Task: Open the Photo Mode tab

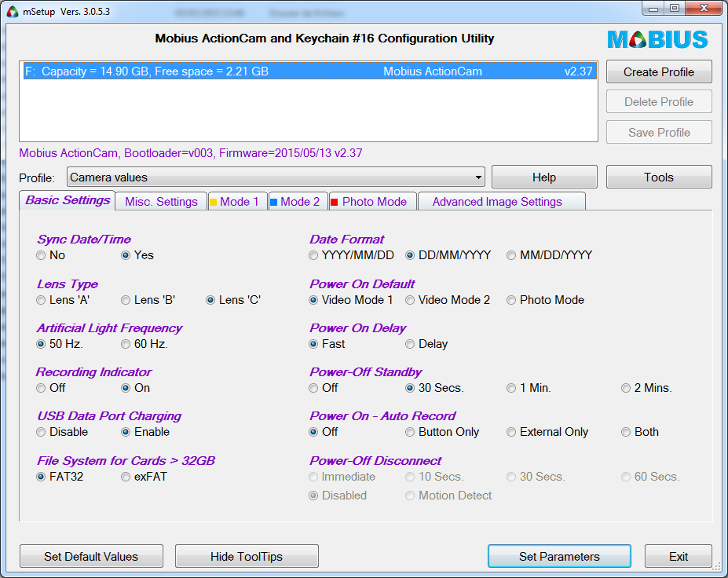Action: coord(373,202)
